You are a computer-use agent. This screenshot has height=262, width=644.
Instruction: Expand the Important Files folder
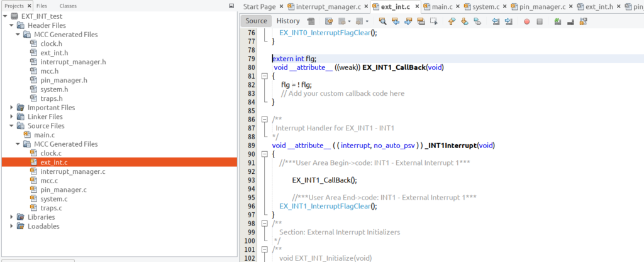click(11, 108)
